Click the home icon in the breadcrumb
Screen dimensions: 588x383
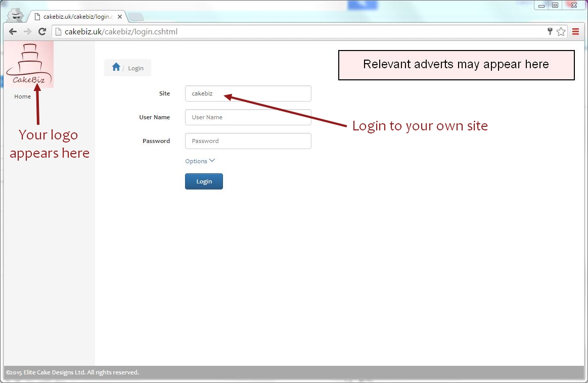(116, 66)
